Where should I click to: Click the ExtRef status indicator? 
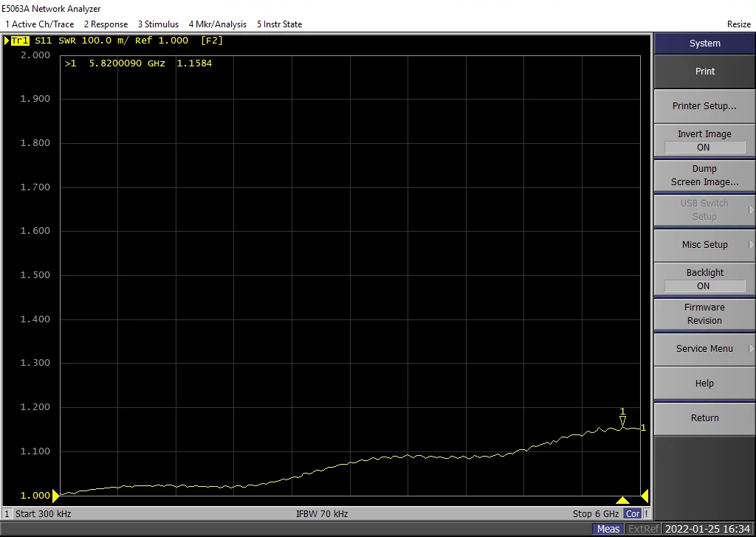643,529
